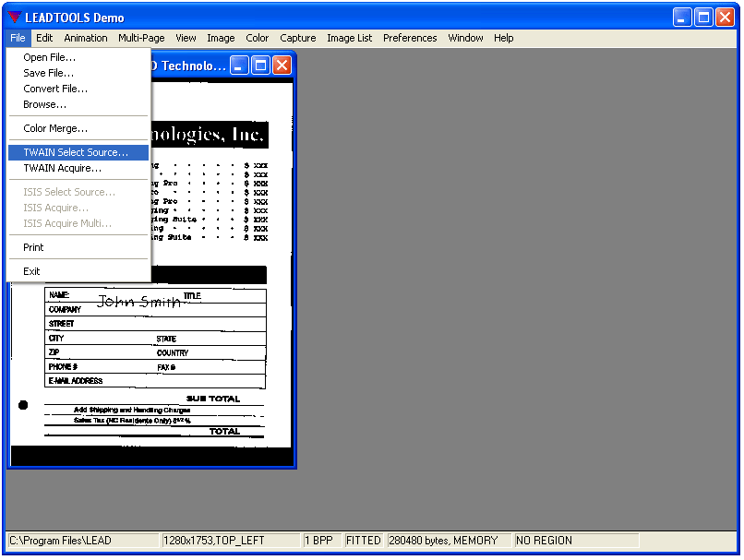Image resolution: width=744 pixels, height=560 pixels.
Task: Select Browse... in File menu
Action: (x=78, y=104)
